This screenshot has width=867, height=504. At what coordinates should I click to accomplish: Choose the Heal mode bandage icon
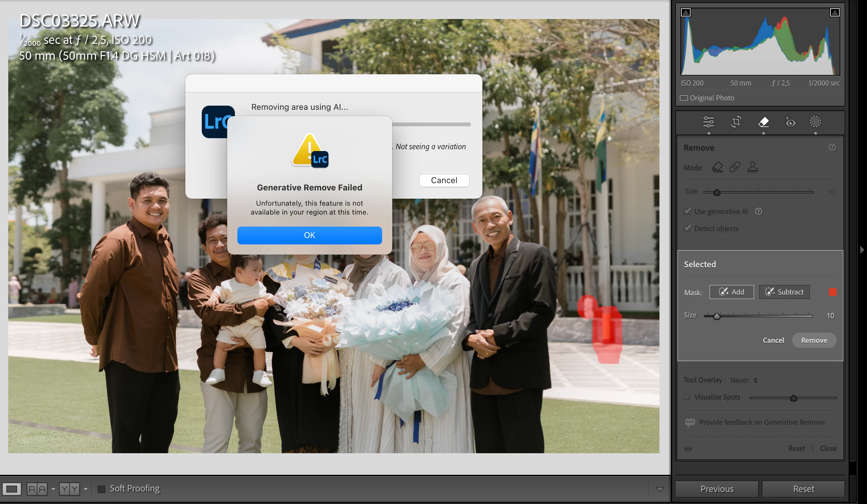click(x=735, y=167)
